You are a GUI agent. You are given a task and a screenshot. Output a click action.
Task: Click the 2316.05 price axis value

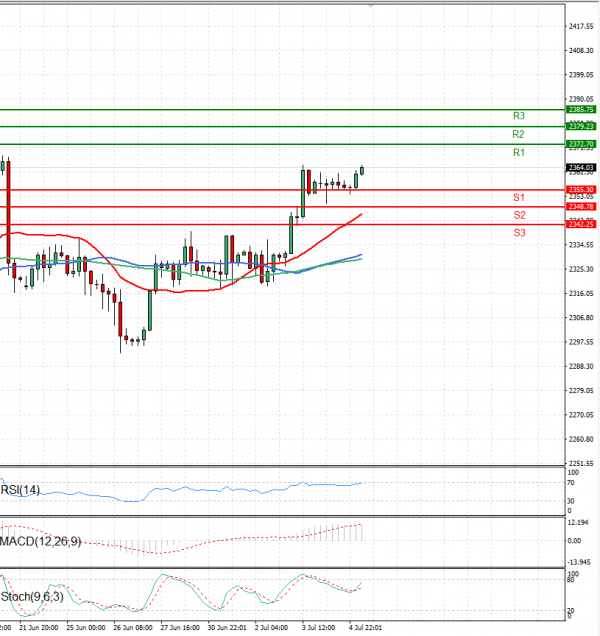(x=581, y=294)
